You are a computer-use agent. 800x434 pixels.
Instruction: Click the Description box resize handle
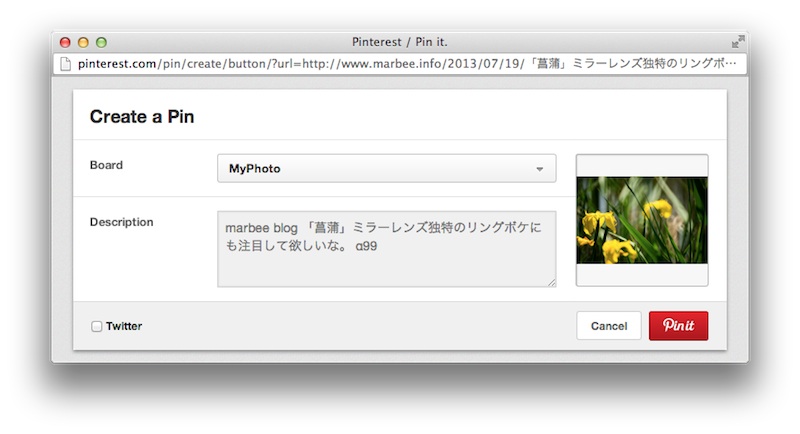tap(551, 282)
